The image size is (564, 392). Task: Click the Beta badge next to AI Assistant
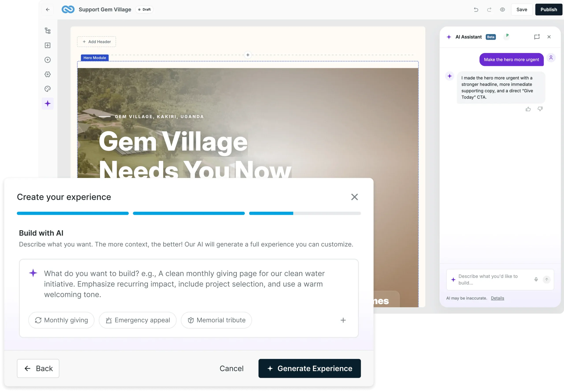click(x=491, y=37)
